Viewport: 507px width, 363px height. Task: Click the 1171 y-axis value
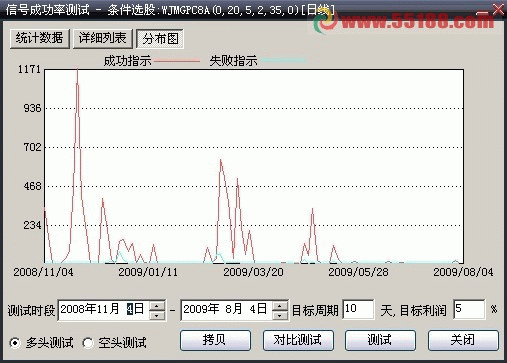click(29, 69)
